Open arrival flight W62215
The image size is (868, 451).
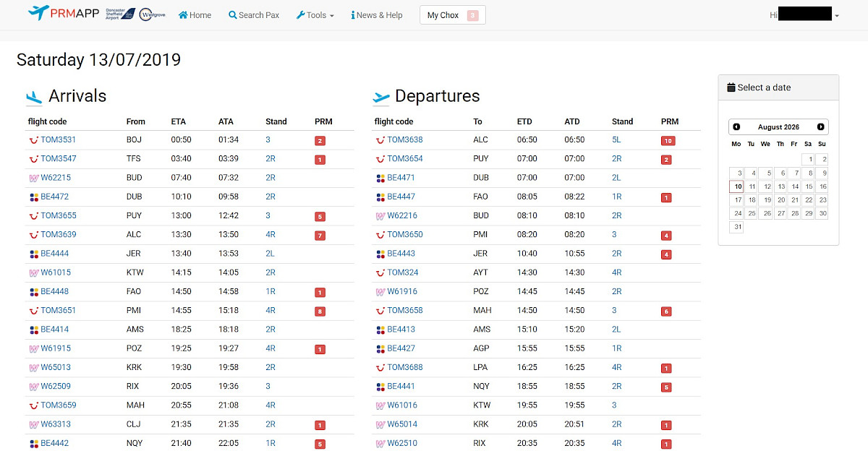(56, 178)
